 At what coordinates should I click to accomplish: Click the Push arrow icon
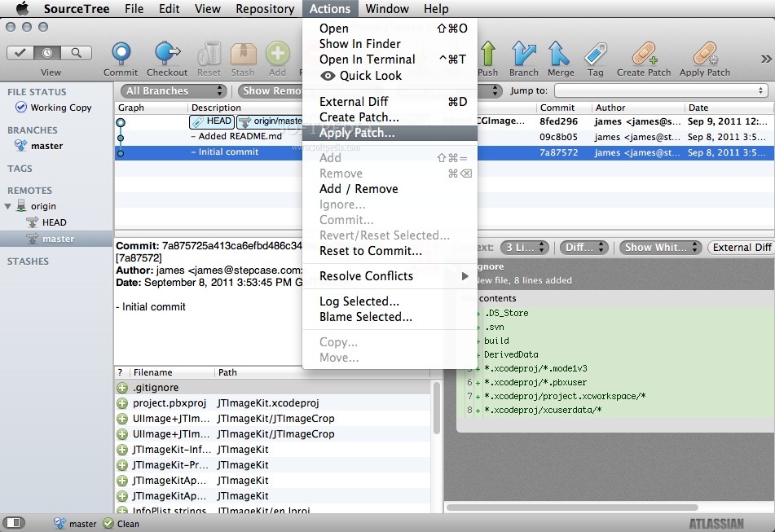pyautogui.click(x=488, y=53)
